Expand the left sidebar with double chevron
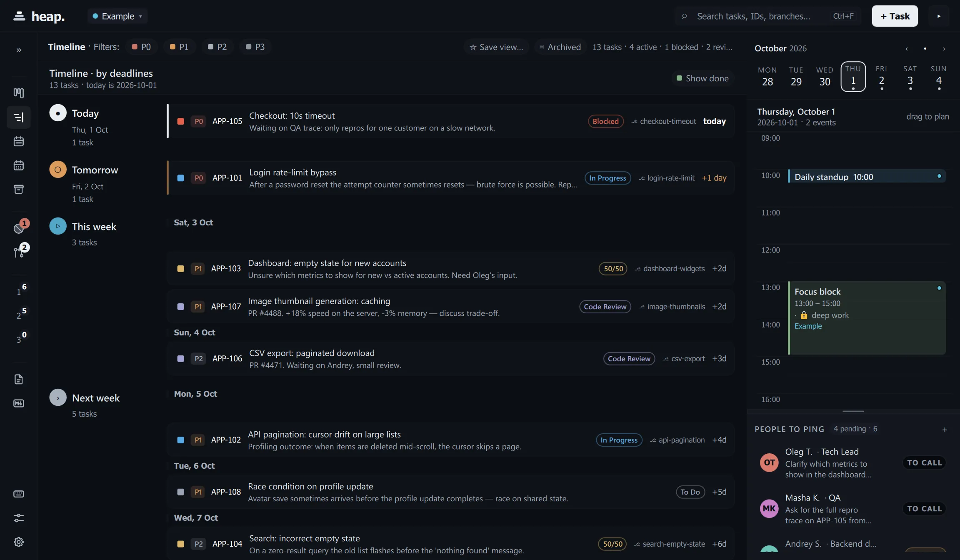The height and width of the screenshot is (560, 960). (x=19, y=50)
